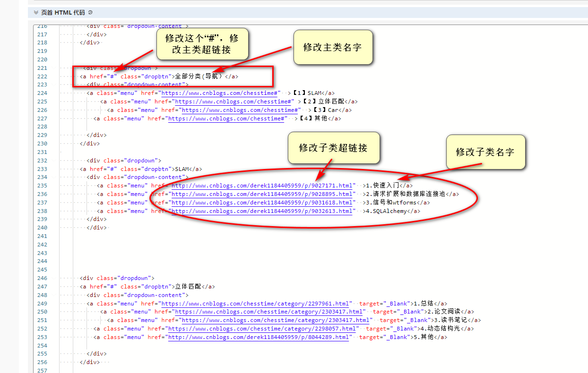Click line number 243 in the gutter
Viewport: 588px width, 373px height.
(x=42, y=253)
